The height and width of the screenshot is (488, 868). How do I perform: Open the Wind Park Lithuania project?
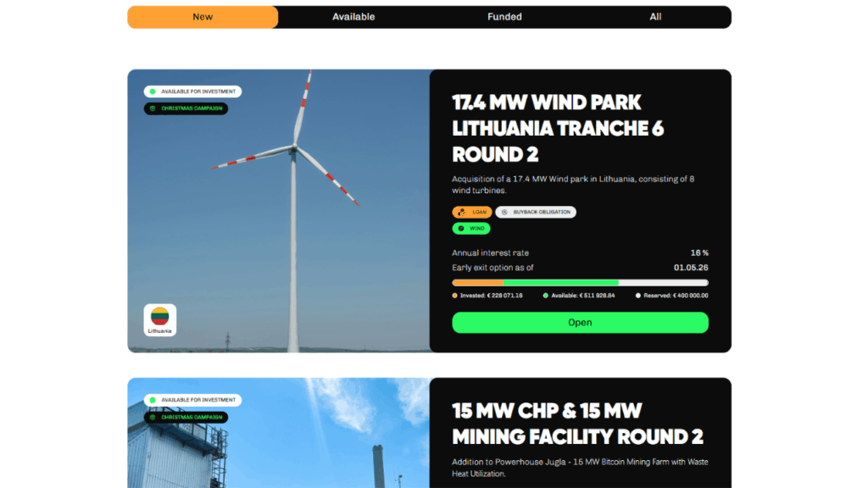pos(580,323)
